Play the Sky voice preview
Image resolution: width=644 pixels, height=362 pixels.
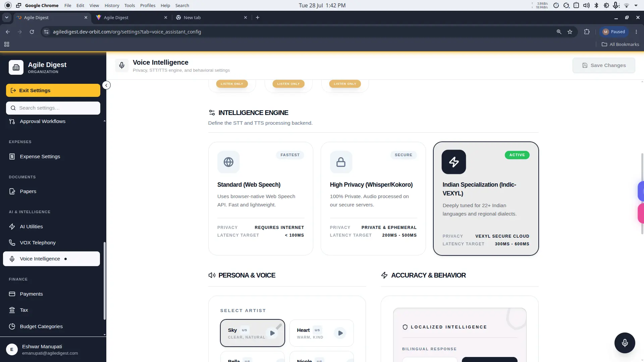pos(272,333)
